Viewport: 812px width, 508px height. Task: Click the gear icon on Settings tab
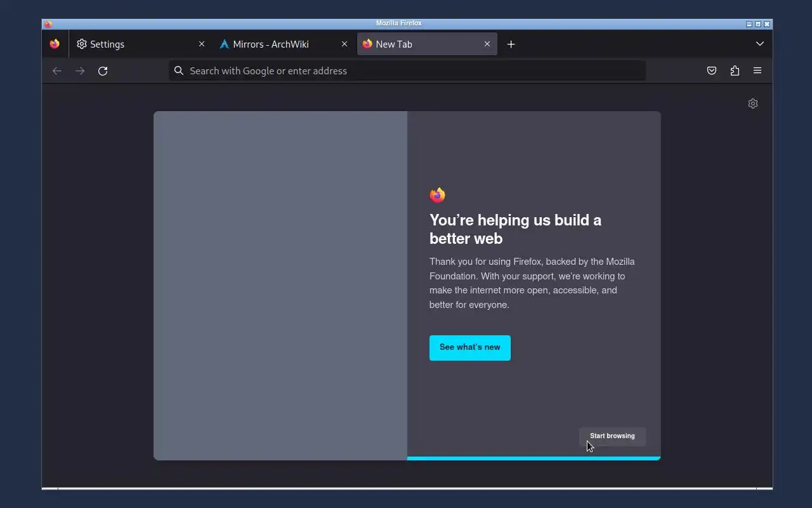[82, 44]
